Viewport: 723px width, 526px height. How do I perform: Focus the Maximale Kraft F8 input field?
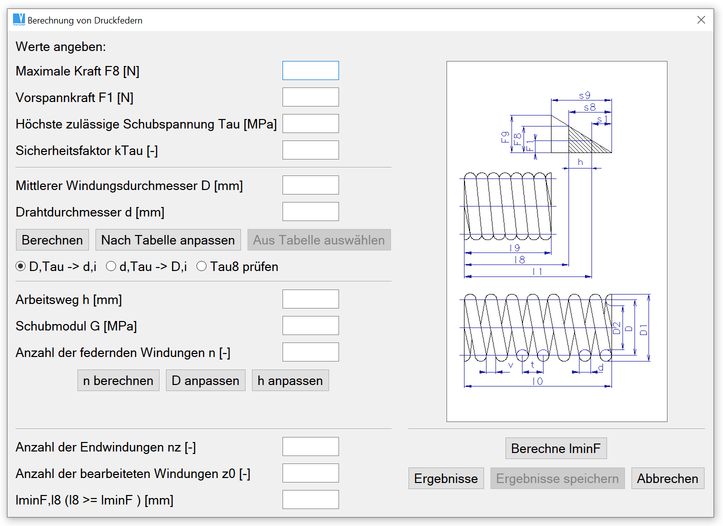[310, 71]
